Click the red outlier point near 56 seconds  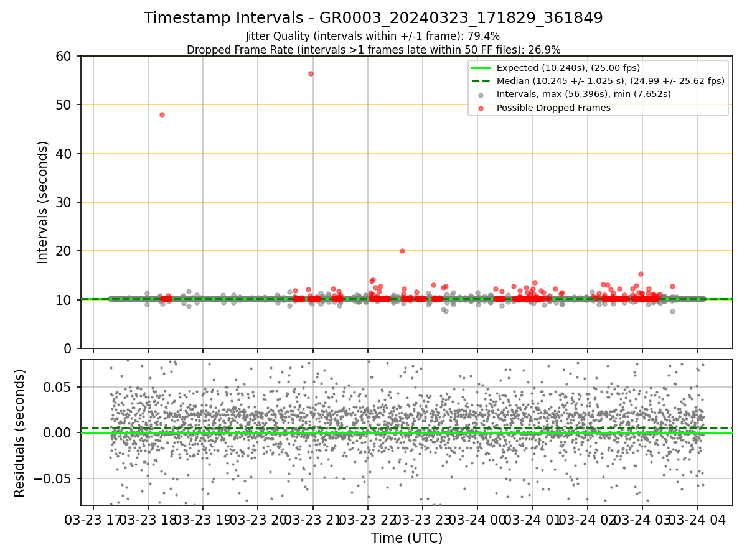click(x=311, y=73)
